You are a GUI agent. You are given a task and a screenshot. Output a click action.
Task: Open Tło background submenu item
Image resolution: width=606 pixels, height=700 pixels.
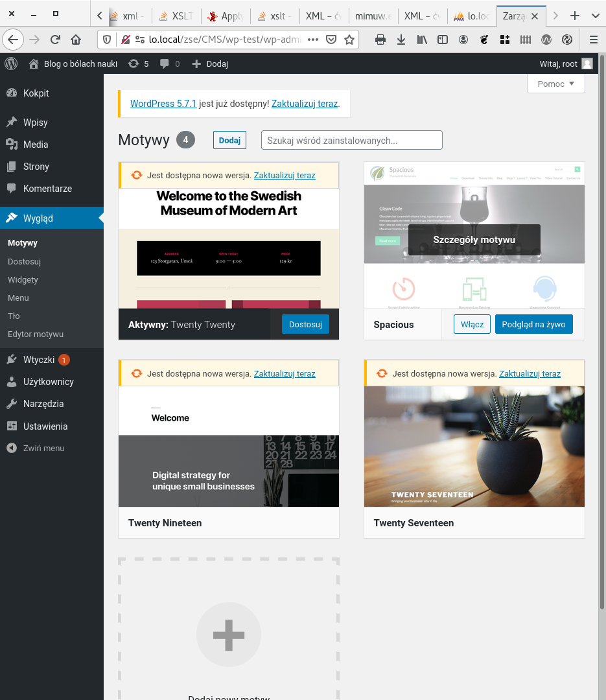pos(14,316)
